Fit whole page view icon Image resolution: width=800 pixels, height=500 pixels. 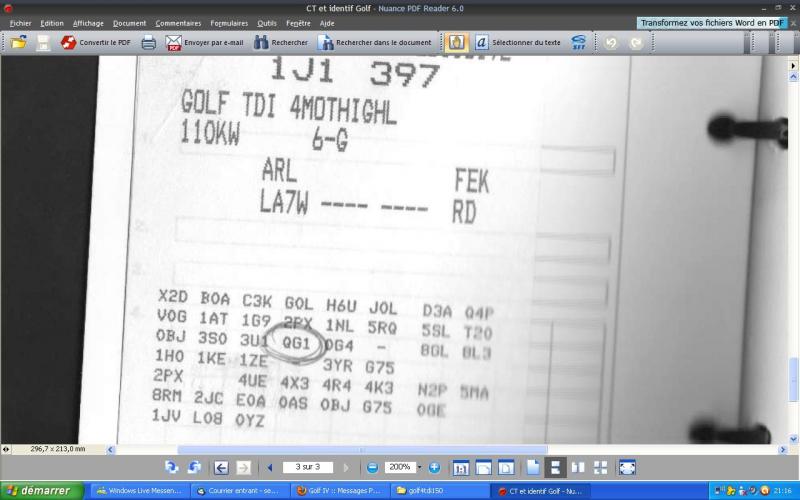coord(506,468)
